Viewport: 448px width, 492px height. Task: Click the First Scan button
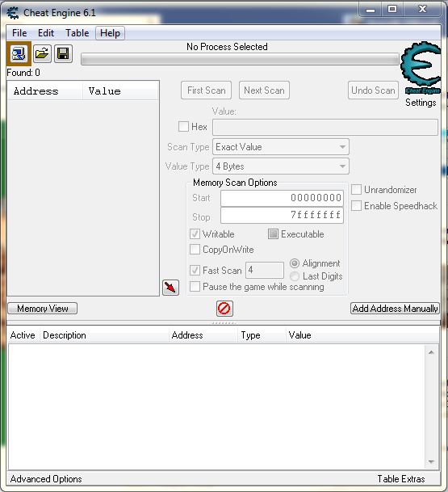point(207,90)
